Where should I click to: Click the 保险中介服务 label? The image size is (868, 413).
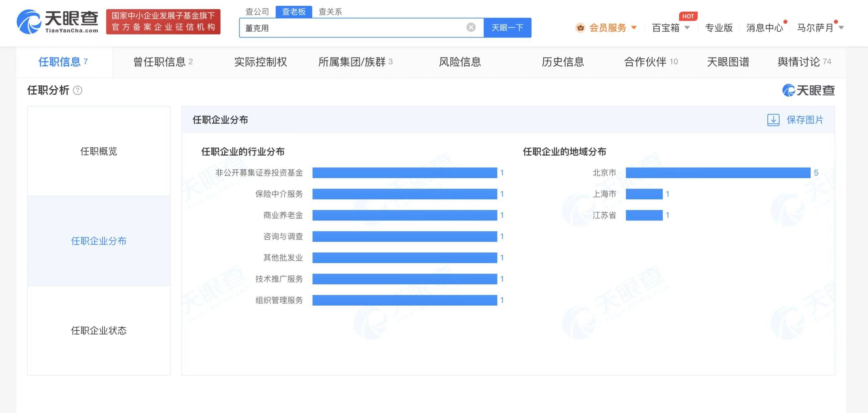coord(279,194)
